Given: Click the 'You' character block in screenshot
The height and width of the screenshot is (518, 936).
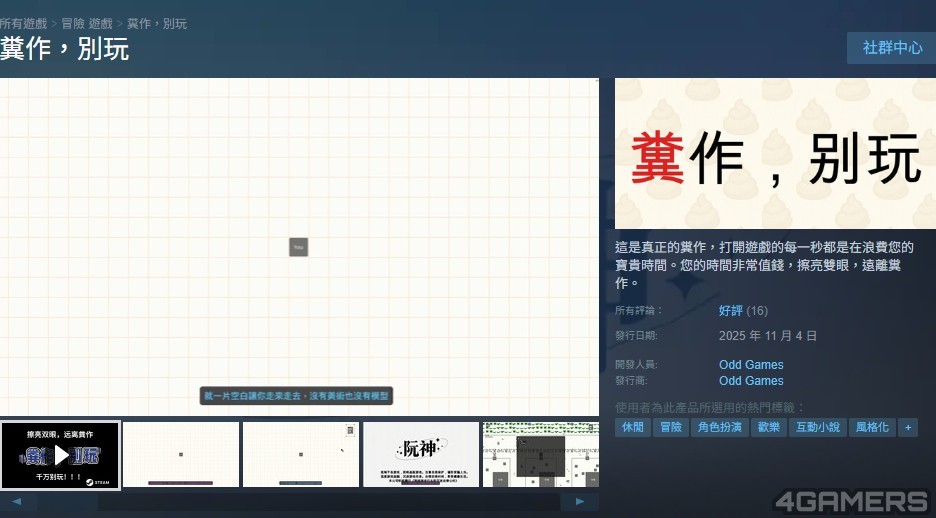Looking at the screenshot, I should [298, 247].
